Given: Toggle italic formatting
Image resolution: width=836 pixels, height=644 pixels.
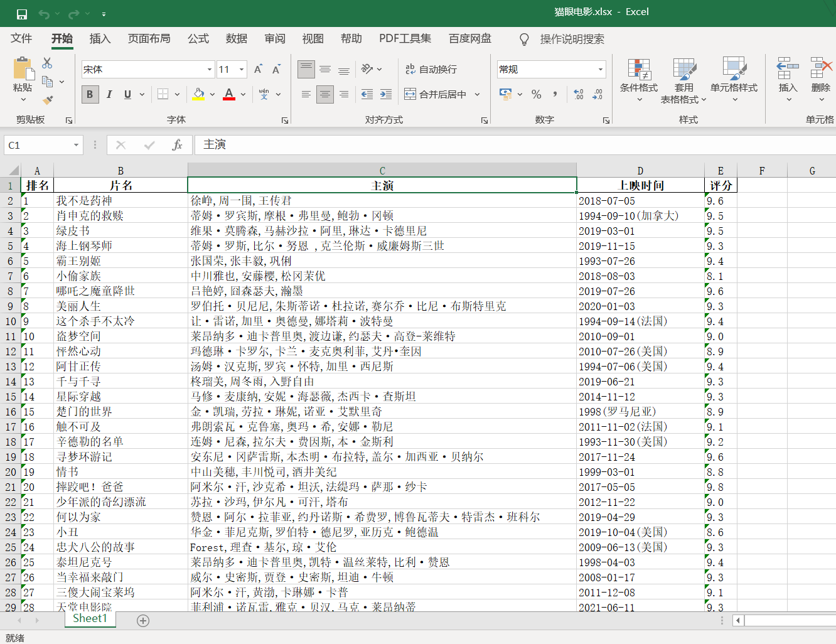Looking at the screenshot, I should point(109,94).
